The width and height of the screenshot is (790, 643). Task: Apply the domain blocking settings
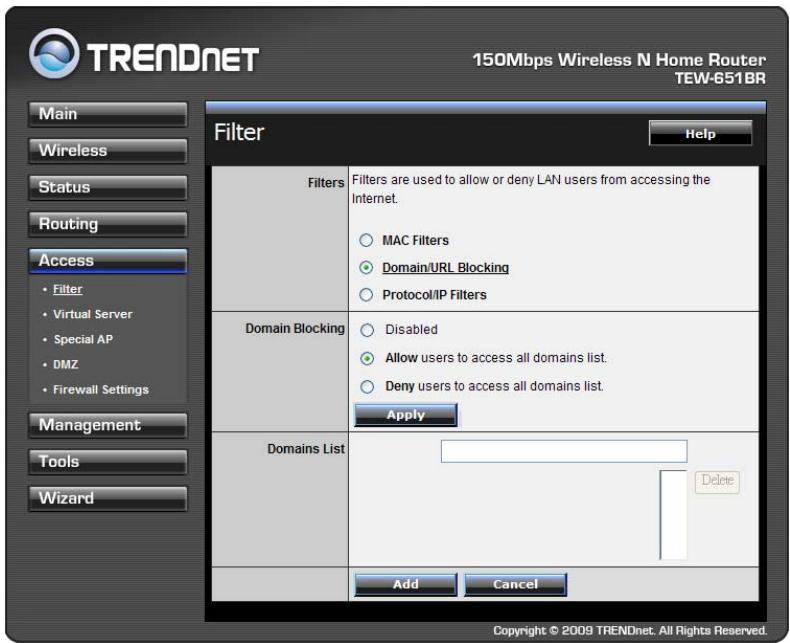point(406,415)
